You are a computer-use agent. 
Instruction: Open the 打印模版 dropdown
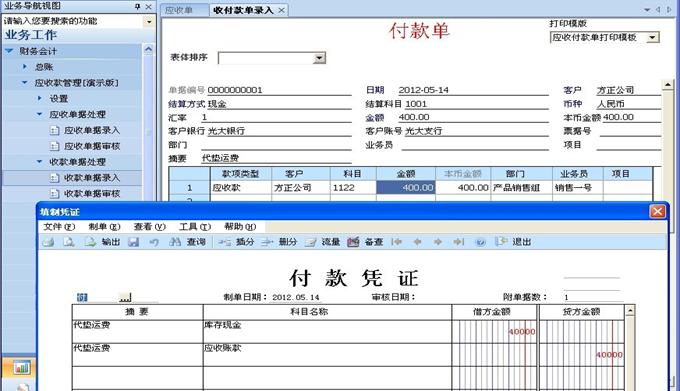(653, 38)
